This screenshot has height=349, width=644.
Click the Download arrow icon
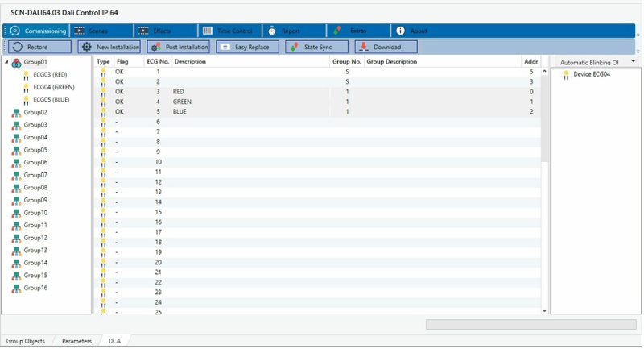tap(364, 47)
